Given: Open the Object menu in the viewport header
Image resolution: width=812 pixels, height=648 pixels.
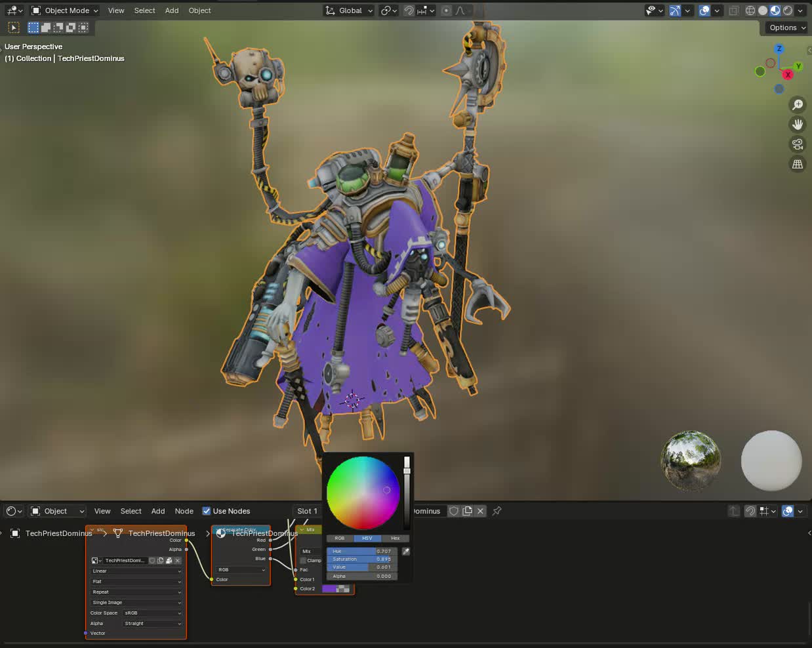Looking at the screenshot, I should click(x=199, y=10).
